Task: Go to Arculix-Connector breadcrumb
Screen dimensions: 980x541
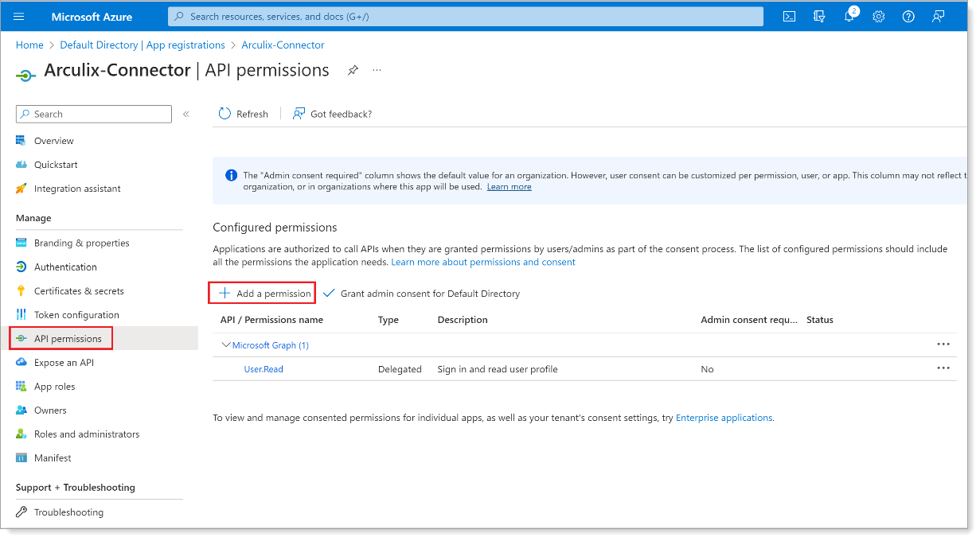Action: pos(283,45)
